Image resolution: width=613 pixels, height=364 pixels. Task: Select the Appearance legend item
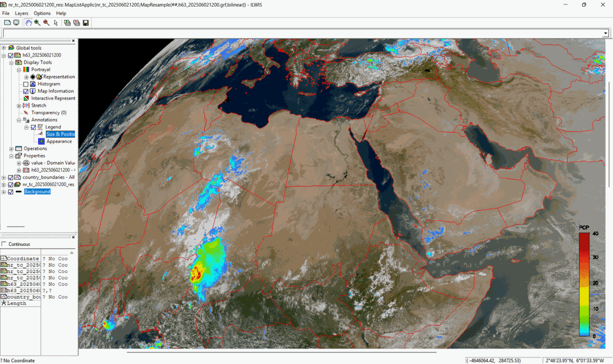click(59, 141)
